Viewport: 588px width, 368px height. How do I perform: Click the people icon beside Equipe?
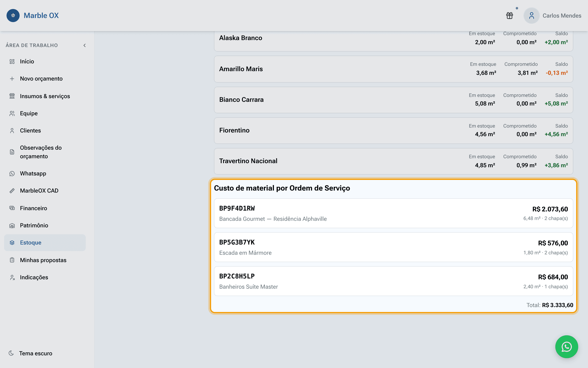tap(12, 113)
